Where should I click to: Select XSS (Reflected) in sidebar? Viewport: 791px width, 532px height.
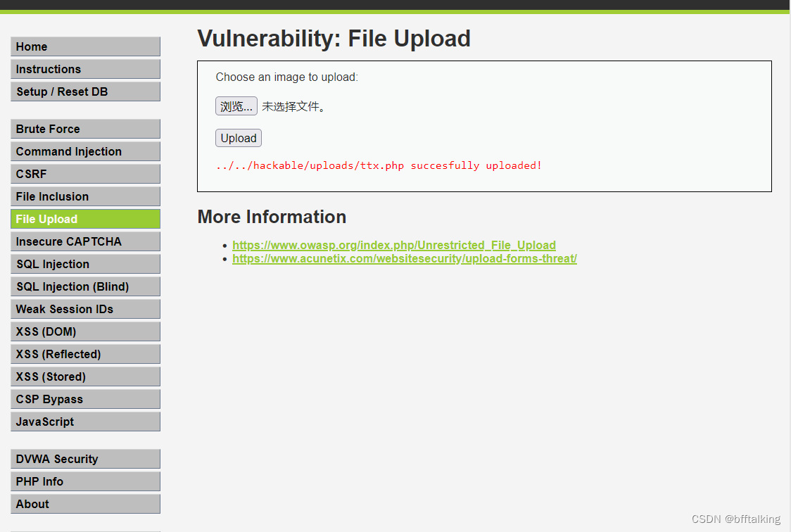[85, 354]
